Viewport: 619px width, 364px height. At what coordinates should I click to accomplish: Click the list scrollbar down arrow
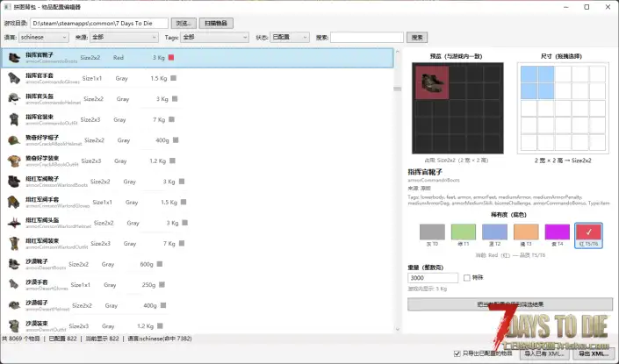397,329
